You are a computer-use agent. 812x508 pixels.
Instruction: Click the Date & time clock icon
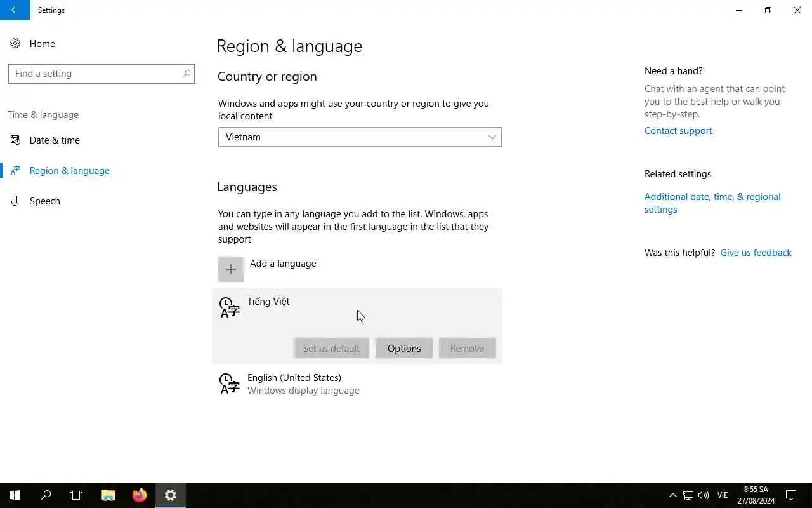(15, 140)
